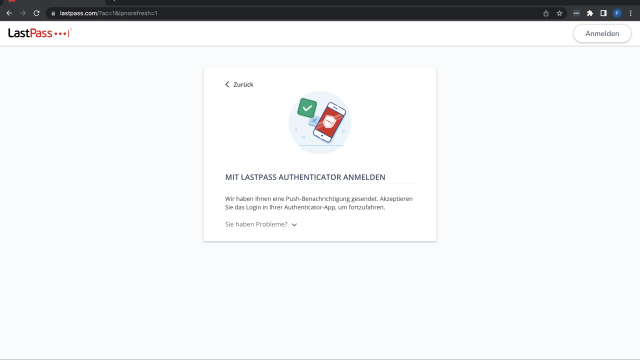This screenshot has width=640, height=360.
Task: Click the phone authenticator illustration
Action: (320, 123)
